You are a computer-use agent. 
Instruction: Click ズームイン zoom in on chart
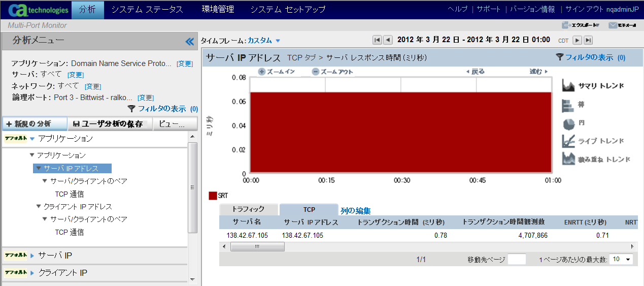(x=277, y=72)
